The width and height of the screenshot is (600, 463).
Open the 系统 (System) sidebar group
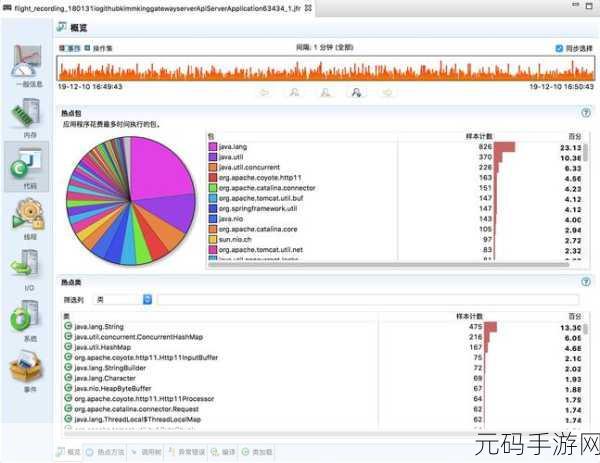click(27, 321)
